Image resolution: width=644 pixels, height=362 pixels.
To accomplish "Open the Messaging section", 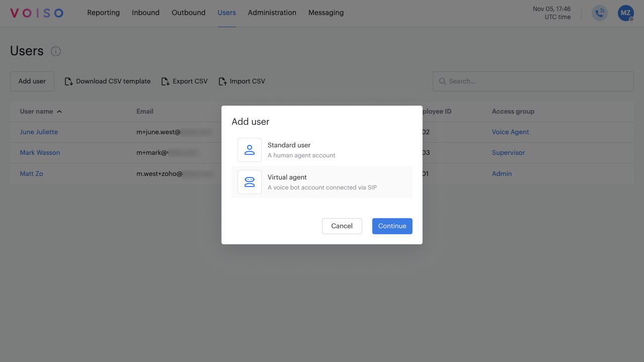I will pos(326,13).
